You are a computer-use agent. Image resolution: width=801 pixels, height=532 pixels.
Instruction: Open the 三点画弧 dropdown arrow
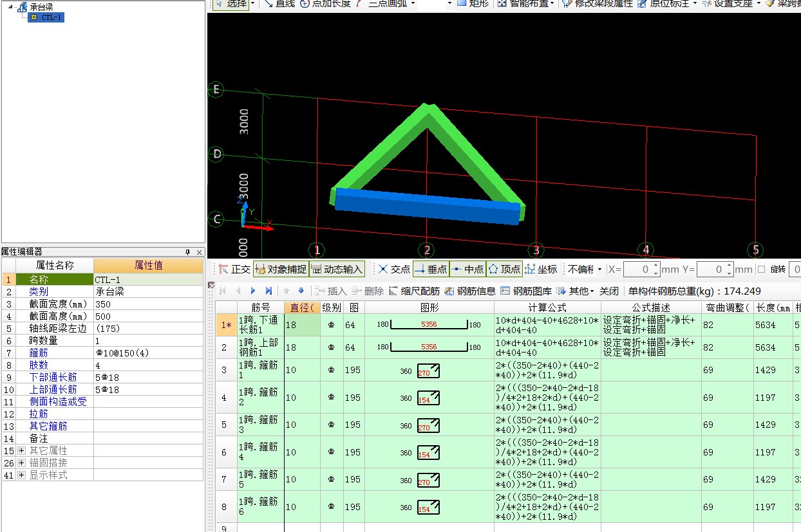[413, 4]
